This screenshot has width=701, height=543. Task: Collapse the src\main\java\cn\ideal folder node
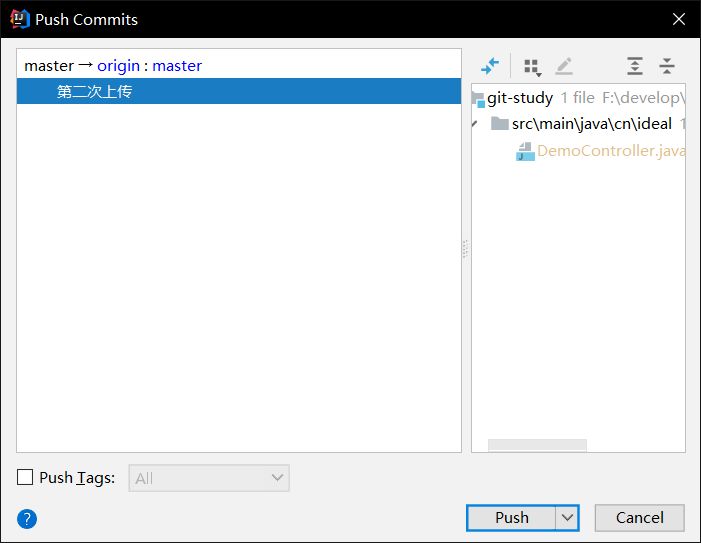[476, 125]
